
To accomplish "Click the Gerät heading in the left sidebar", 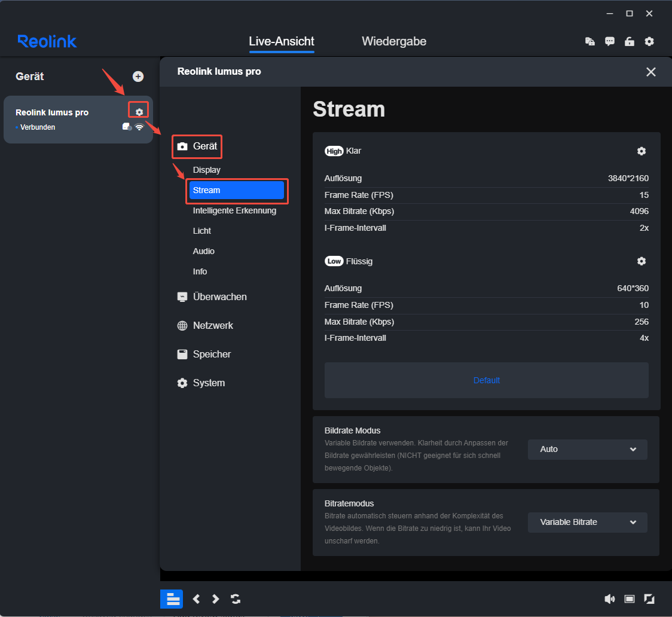I will (x=29, y=77).
